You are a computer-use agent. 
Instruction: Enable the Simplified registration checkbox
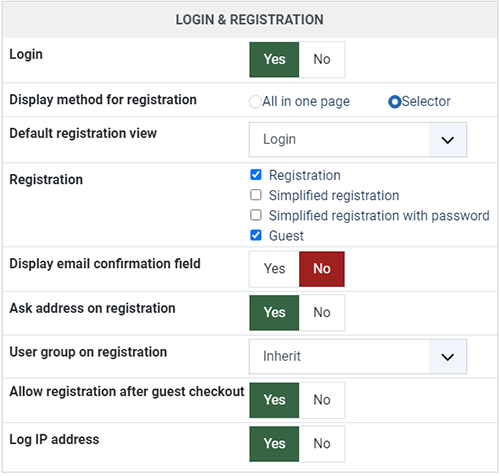pos(256,195)
